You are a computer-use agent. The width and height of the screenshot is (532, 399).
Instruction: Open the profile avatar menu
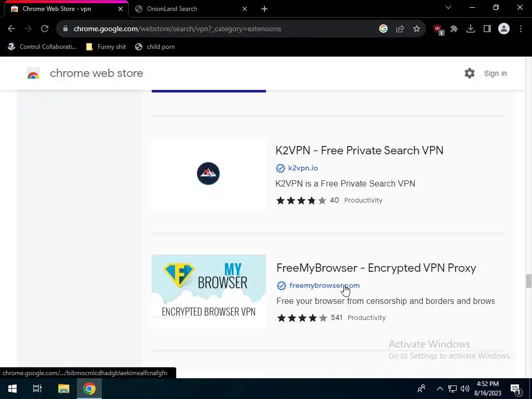[x=504, y=29]
